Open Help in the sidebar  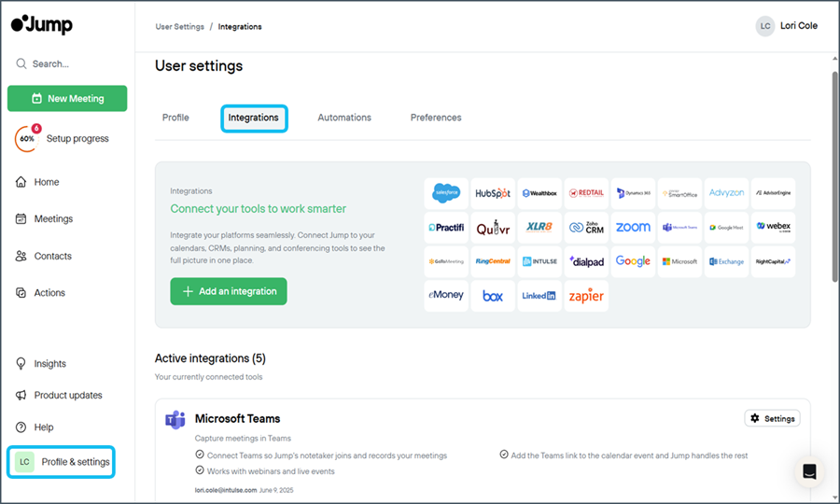35,427
